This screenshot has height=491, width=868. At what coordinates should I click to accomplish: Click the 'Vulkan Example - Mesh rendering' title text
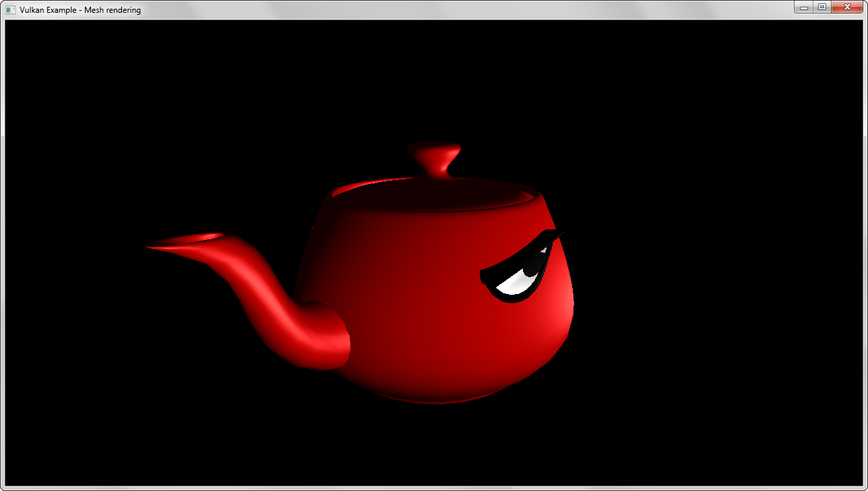click(80, 10)
